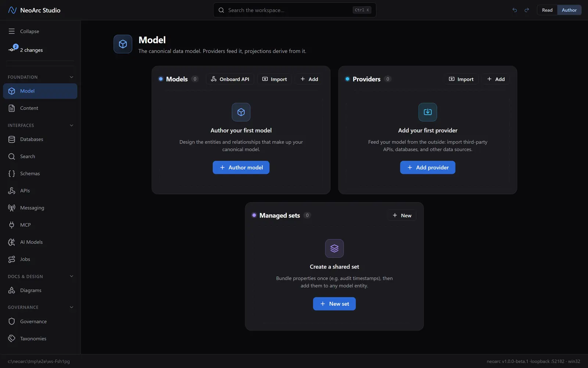588x368 pixels.
Task: Collapse the Docs & Design section chevron
Action: click(71, 276)
